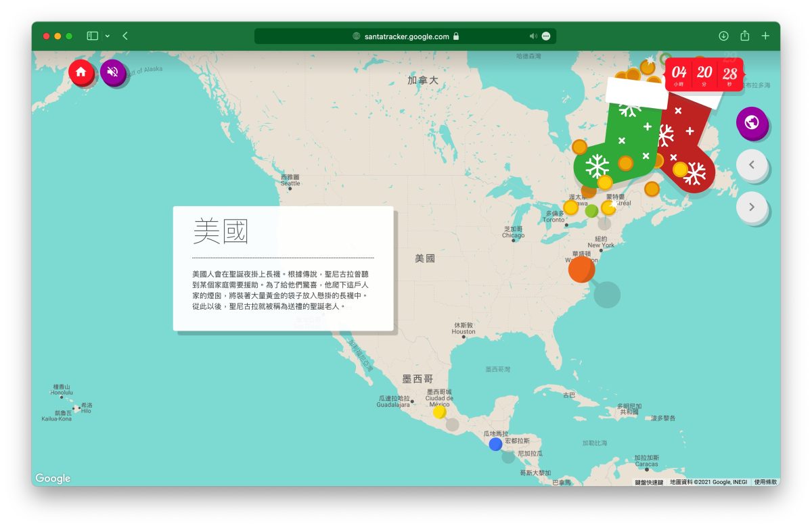Select the yellow pin at Mexico City

click(x=439, y=412)
